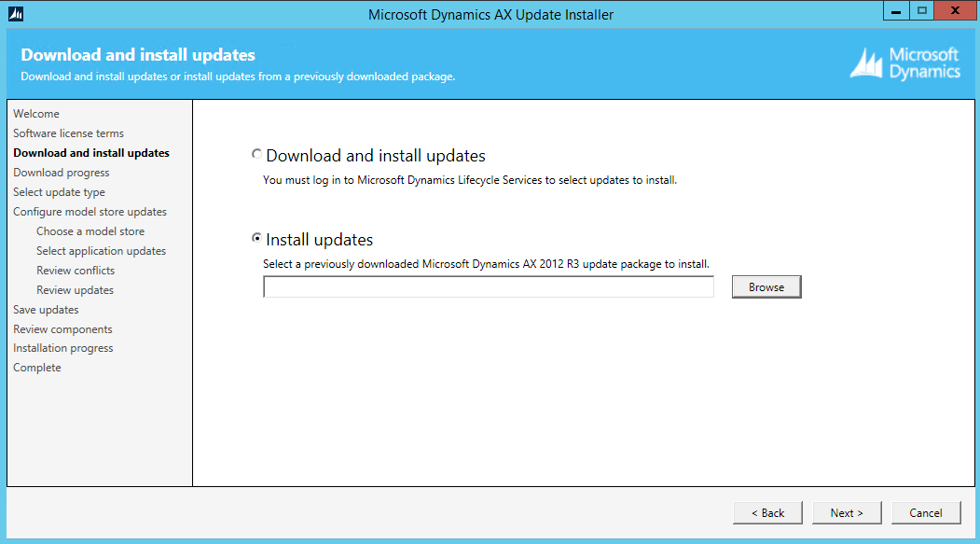
Task: Click the 'Download and install updates' page heading
Action: coord(138,55)
